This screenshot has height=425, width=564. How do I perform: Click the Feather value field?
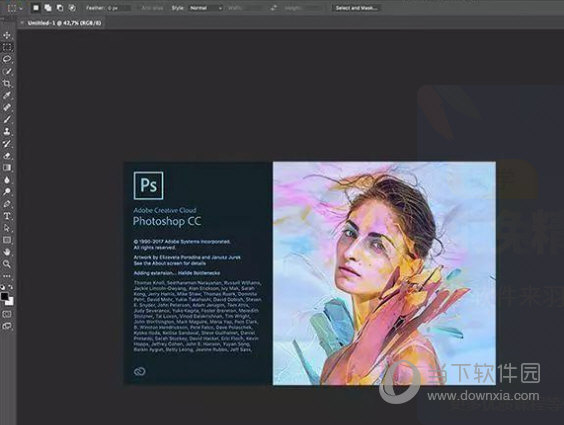pyautogui.click(x=119, y=8)
